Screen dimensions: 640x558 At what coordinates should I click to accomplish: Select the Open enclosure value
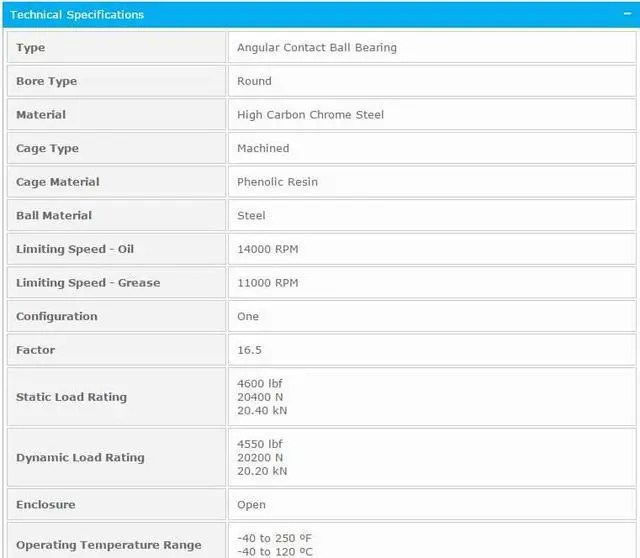251,505
